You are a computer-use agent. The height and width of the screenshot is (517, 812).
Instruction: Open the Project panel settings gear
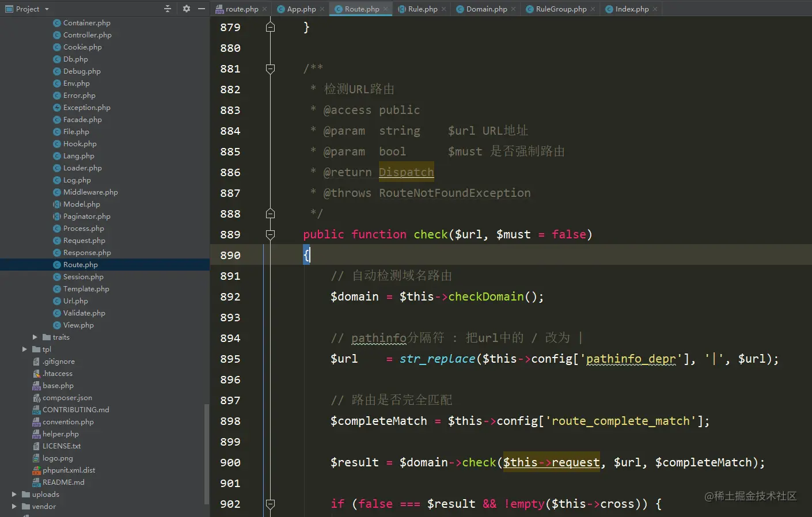pos(186,9)
